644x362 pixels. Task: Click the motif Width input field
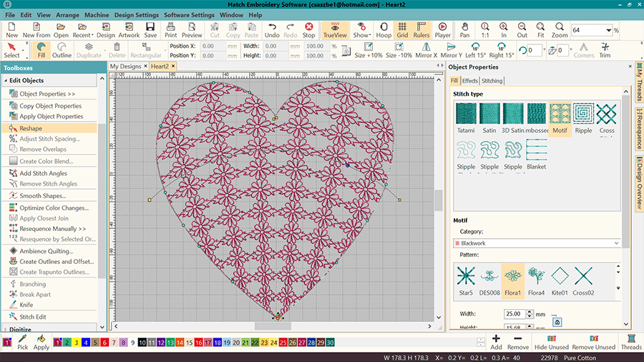(x=514, y=314)
